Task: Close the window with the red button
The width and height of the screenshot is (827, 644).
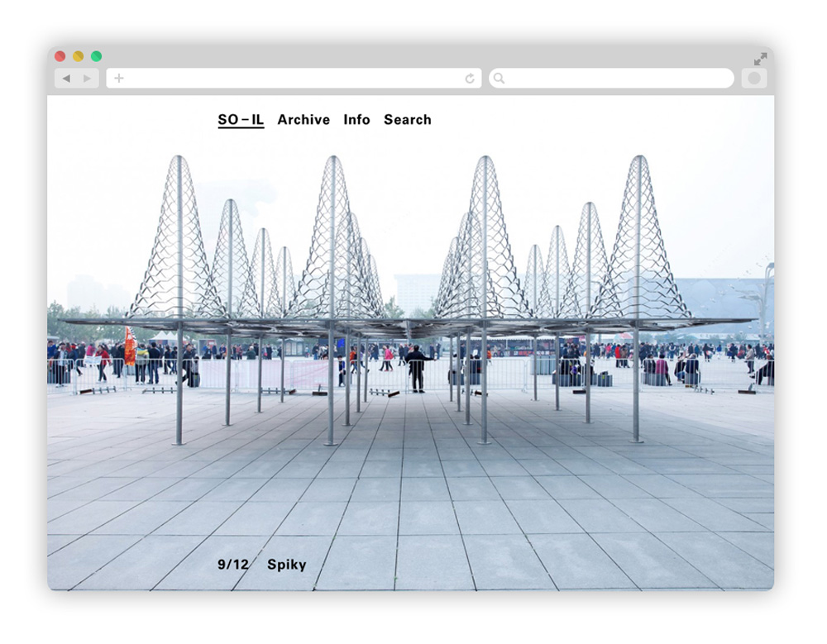Action: [x=60, y=56]
